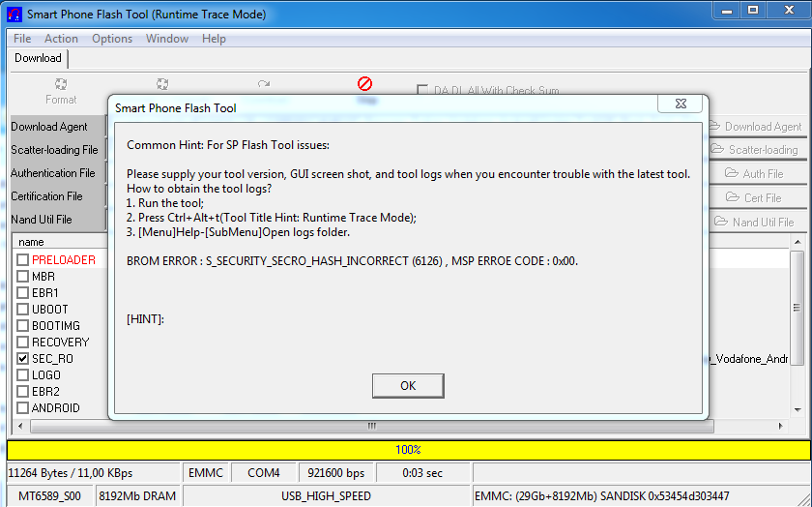The height and width of the screenshot is (507, 812).
Task: Minimize the Flash Tool main window
Action: [x=727, y=10]
